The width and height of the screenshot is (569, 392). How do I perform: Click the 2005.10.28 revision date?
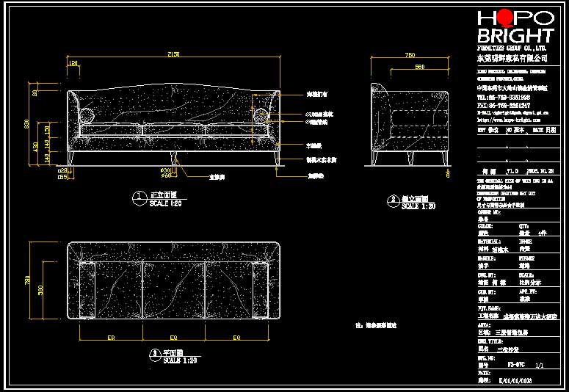[540, 171]
